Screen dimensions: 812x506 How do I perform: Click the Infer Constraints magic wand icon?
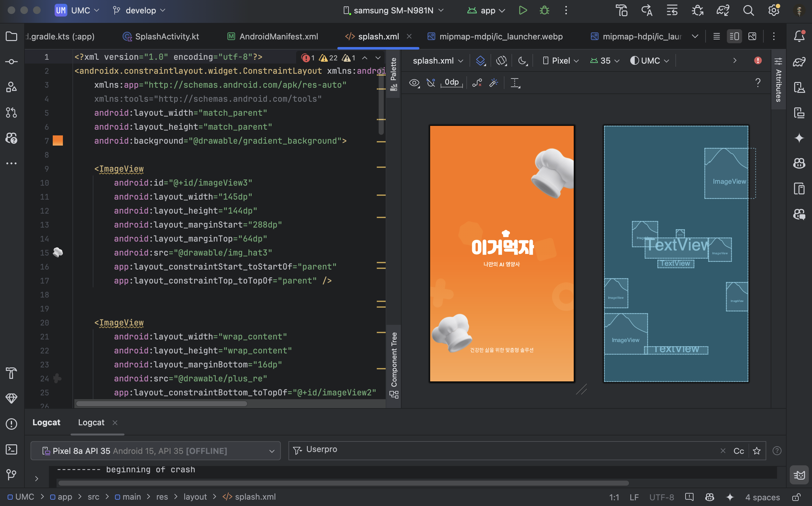[x=494, y=82]
